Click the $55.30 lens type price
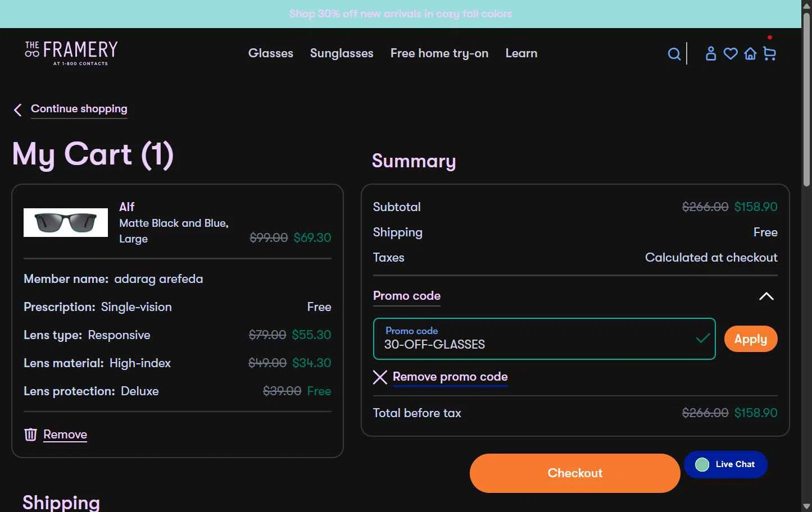This screenshot has width=812, height=512. [x=311, y=335]
